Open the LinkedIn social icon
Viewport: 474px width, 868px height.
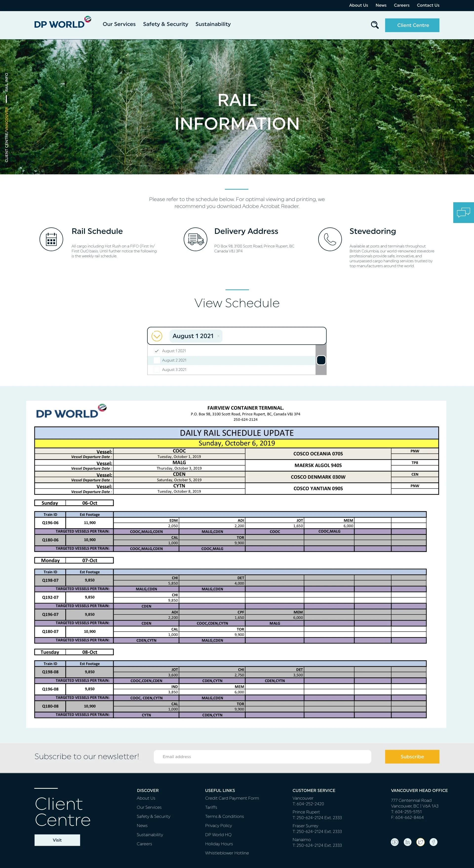408,842
